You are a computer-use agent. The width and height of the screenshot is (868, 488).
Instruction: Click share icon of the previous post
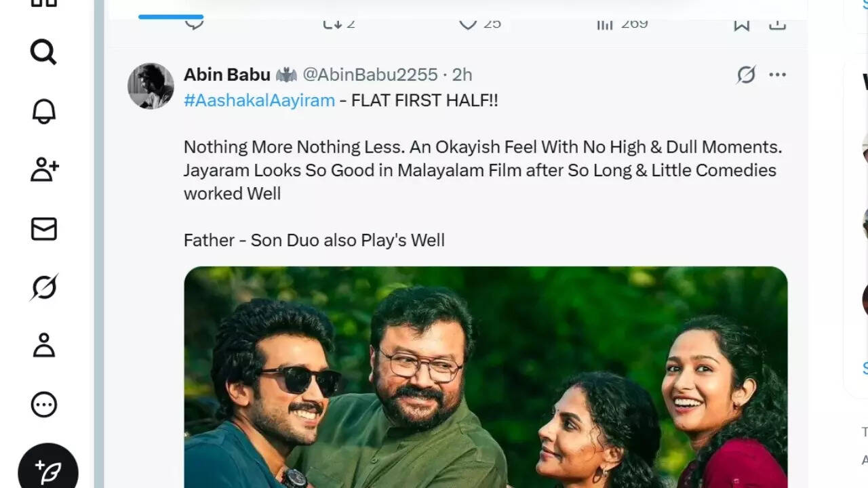[x=777, y=24]
